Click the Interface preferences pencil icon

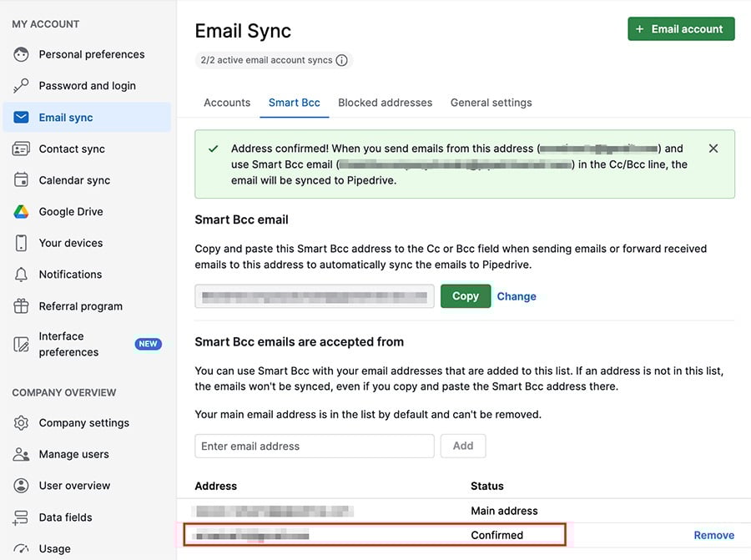21,344
